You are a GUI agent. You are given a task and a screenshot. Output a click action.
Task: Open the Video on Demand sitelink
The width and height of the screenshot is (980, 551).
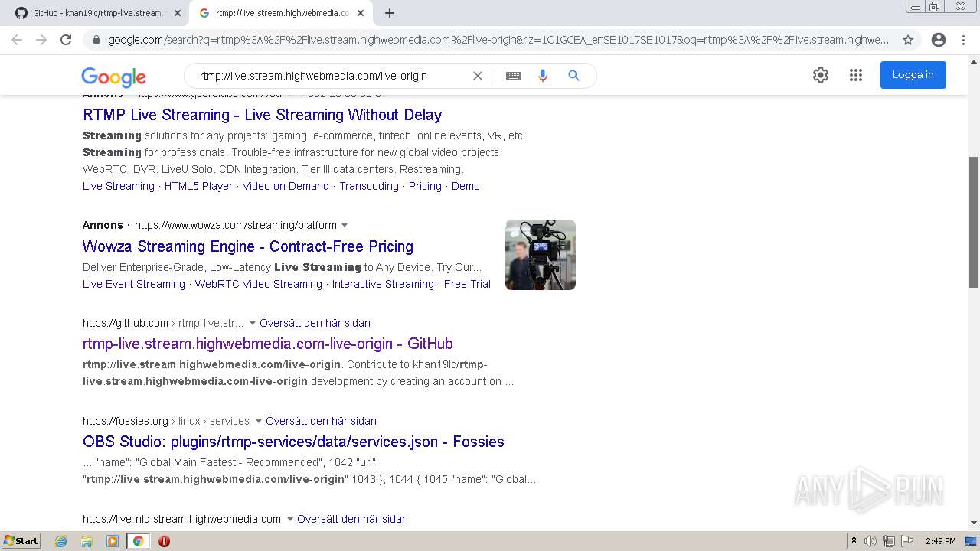(286, 186)
